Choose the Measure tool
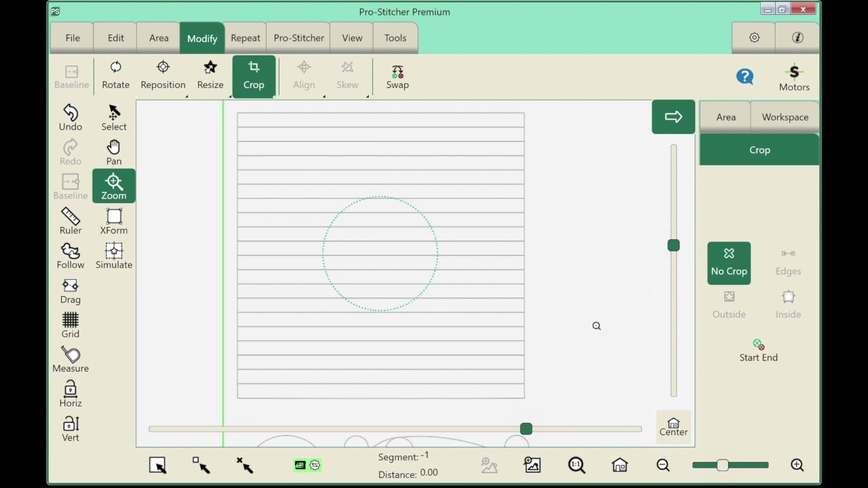The image size is (868, 488). (x=71, y=359)
